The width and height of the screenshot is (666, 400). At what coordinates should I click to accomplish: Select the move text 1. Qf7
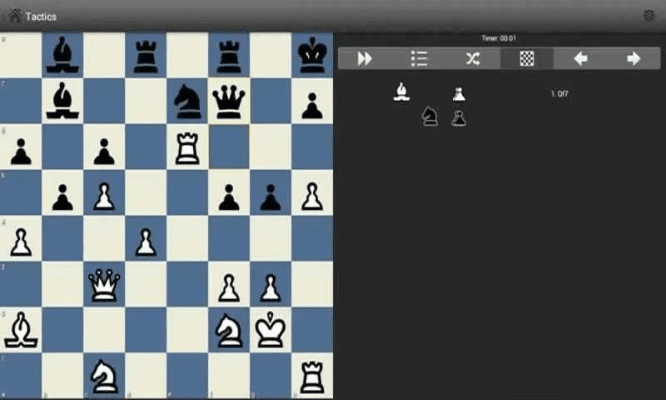(x=559, y=94)
